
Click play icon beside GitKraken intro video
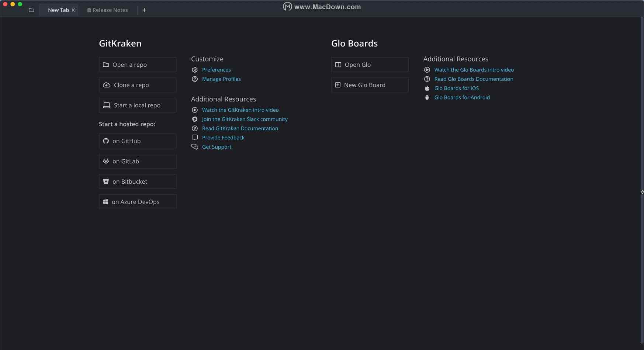(195, 110)
